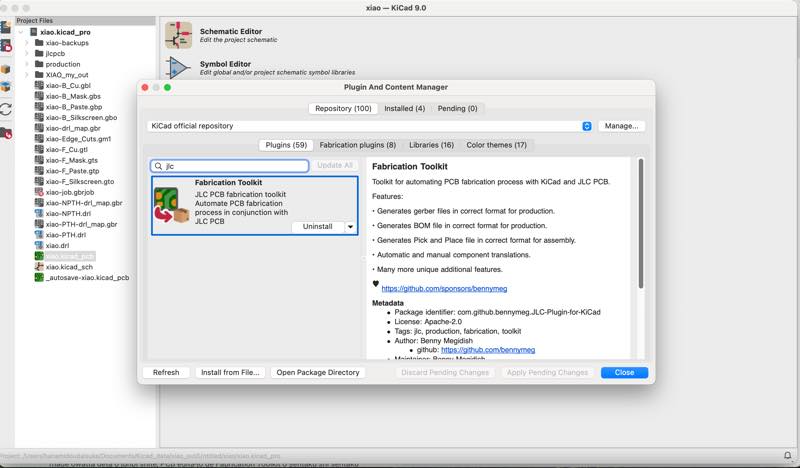
Task: Select xiao-F_Paste.gtp in project tree
Action: [72, 171]
